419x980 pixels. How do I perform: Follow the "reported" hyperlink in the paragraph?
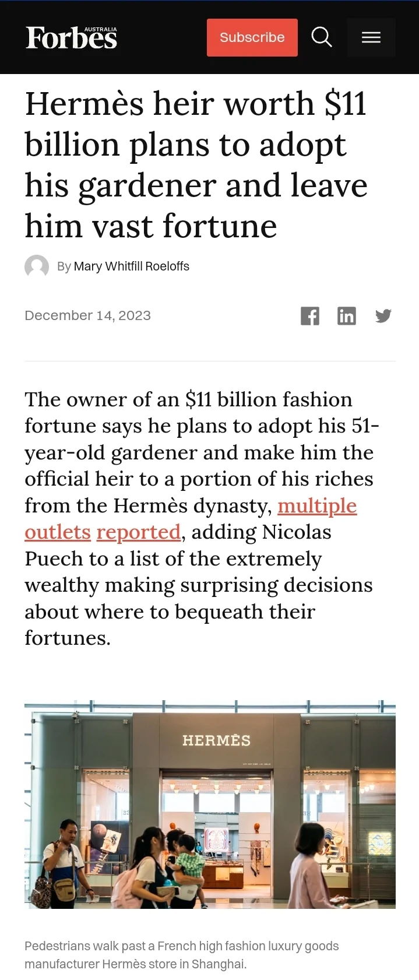[138, 532]
